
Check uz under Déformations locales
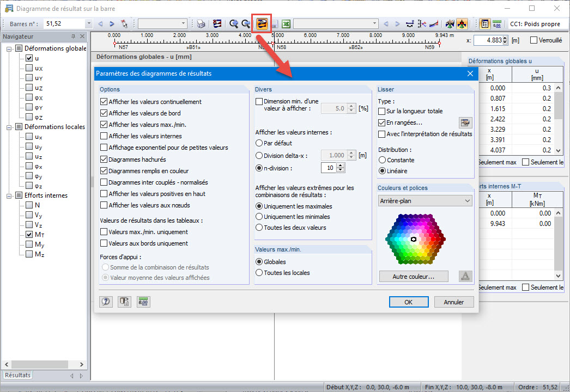(x=29, y=156)
